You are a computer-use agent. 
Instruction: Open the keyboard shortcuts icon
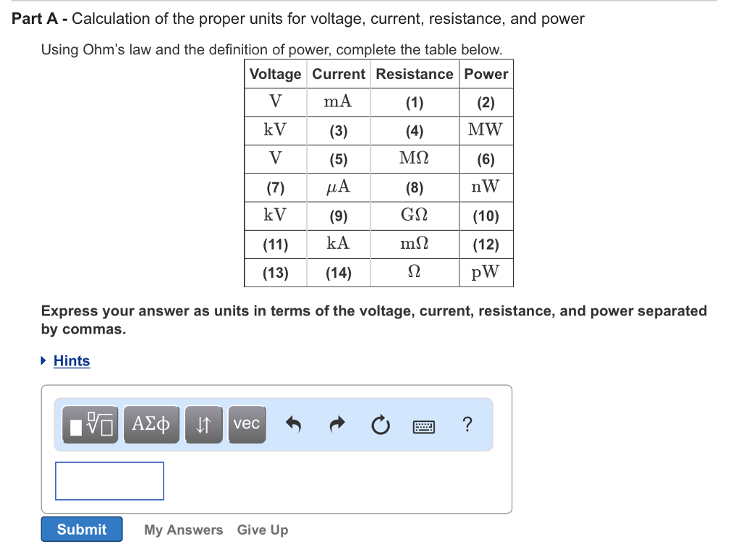423,426
